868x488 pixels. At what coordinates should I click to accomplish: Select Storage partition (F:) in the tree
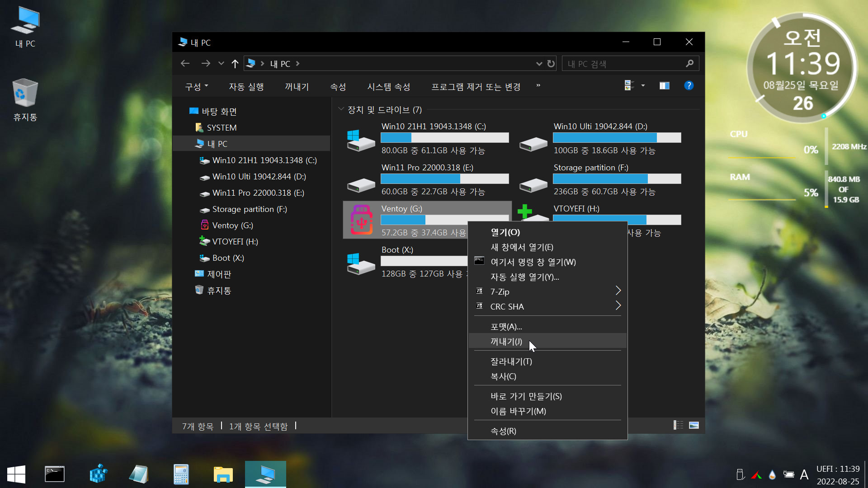point(250,209)
